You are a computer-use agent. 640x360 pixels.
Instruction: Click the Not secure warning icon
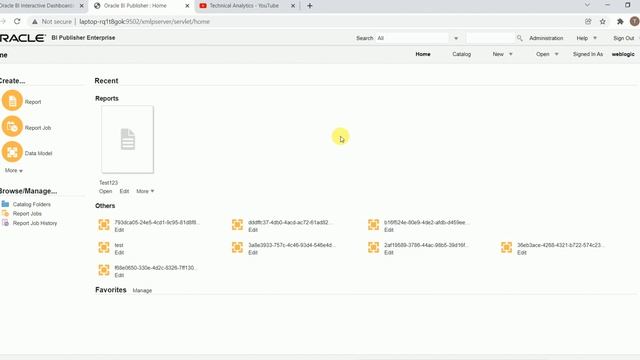click(x=35, y=22)
